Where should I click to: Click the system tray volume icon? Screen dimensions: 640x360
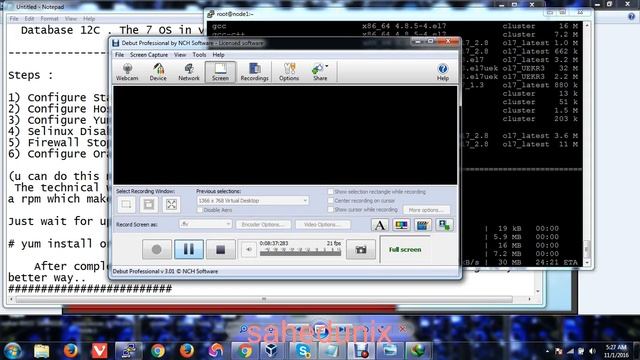click(x=592, y=351)
